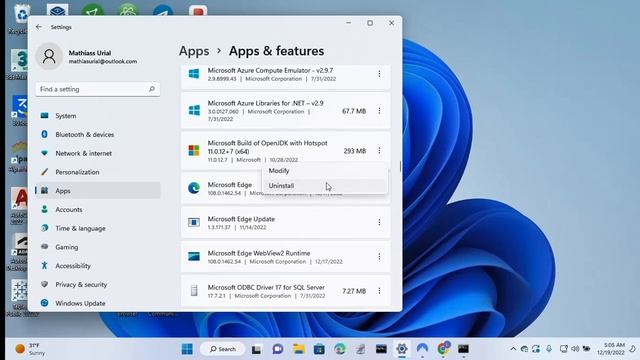640x360 pixels.
Task: Click the Find a setting search box
Action: [98, 89]
